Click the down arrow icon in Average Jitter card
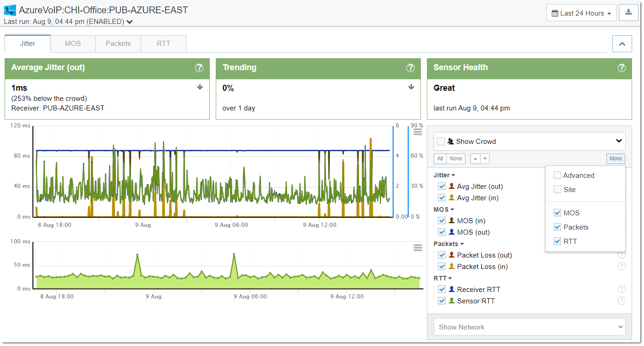Viewport: 644px width, 346px height. (x=200, y=87)
